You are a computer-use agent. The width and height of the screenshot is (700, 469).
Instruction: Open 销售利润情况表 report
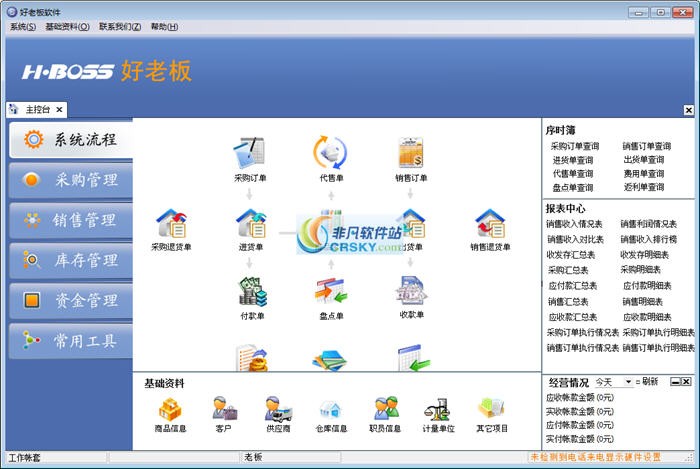649,224
